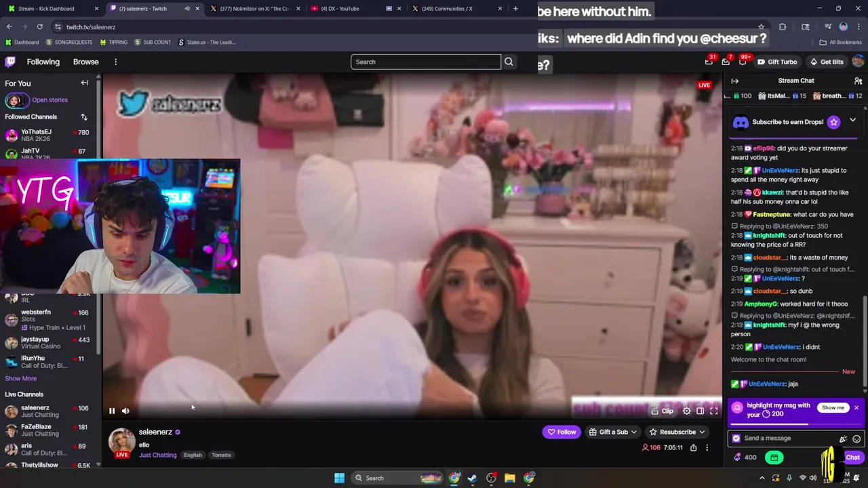Click Get Bits button
This screenshot has height=488, width=868.
(827, 62)
